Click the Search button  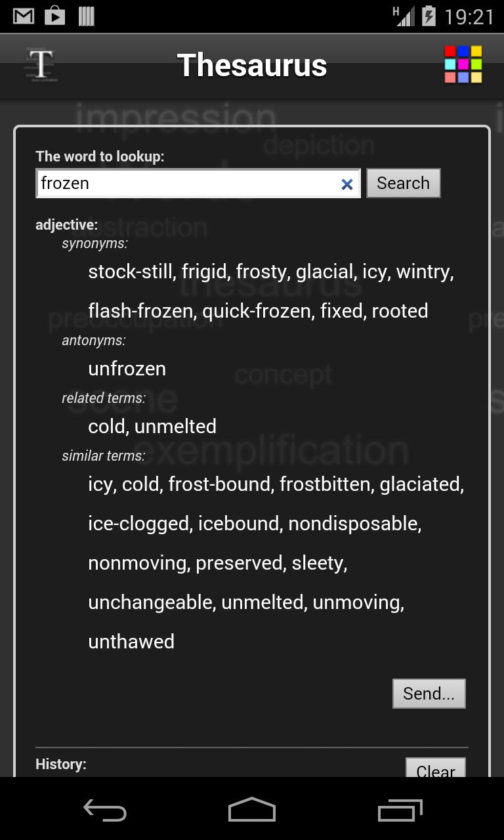coord(403,183)
